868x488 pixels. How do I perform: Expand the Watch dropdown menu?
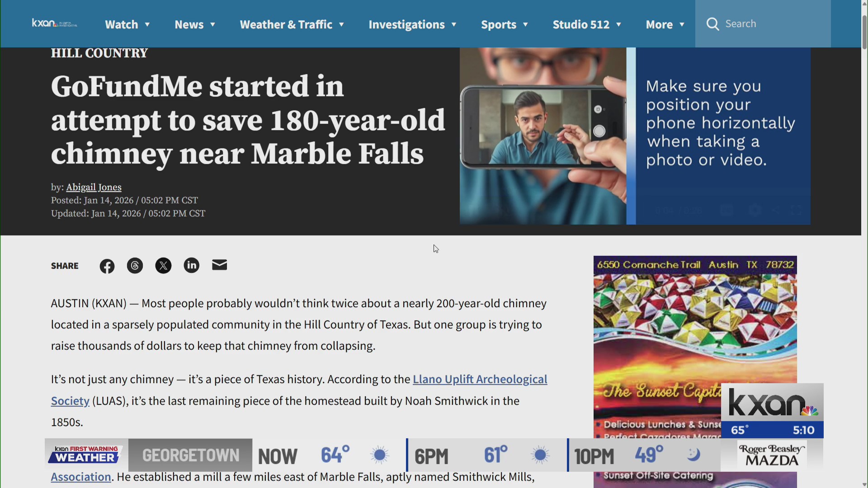point(127,24)
